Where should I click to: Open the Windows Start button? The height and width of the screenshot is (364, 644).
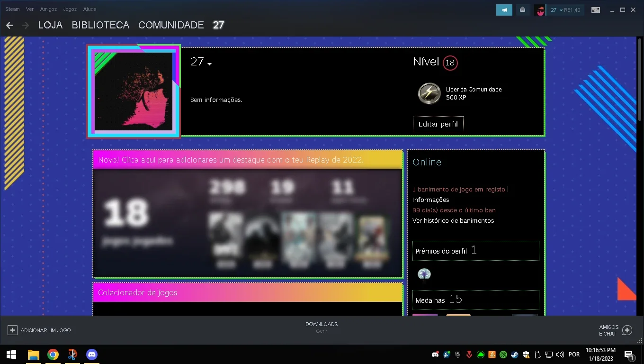[11, 355]
